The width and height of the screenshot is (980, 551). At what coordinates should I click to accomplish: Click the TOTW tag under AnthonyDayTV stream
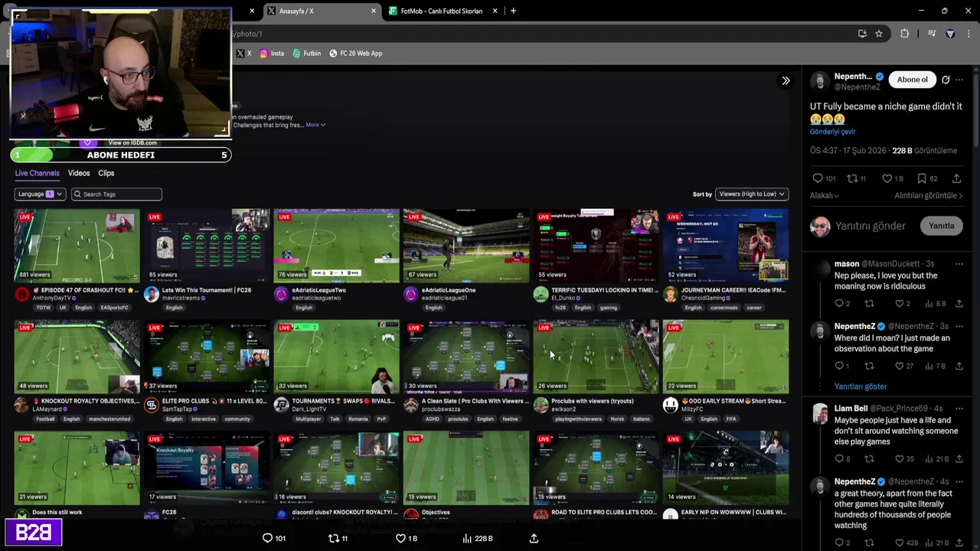click(43, 308)
